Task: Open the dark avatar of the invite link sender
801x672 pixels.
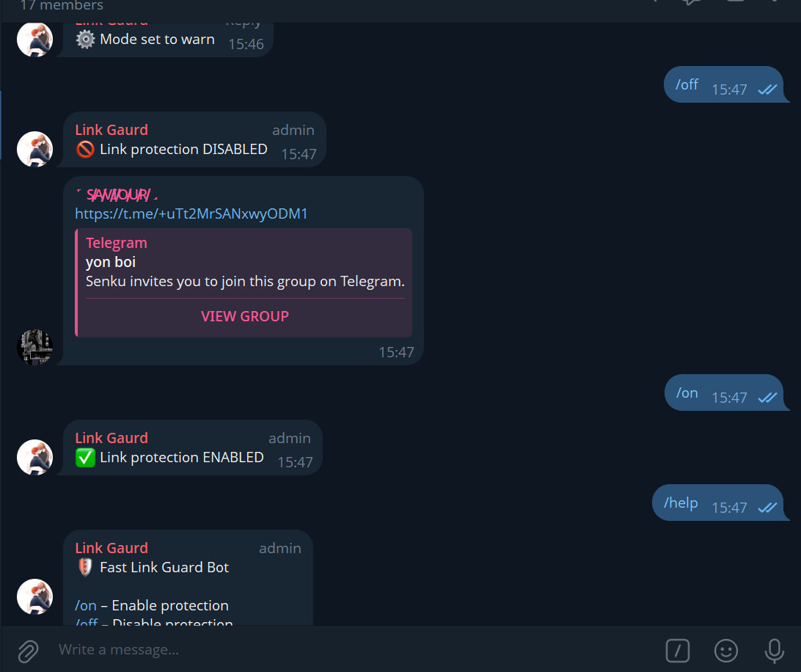Action: [34, 347]
